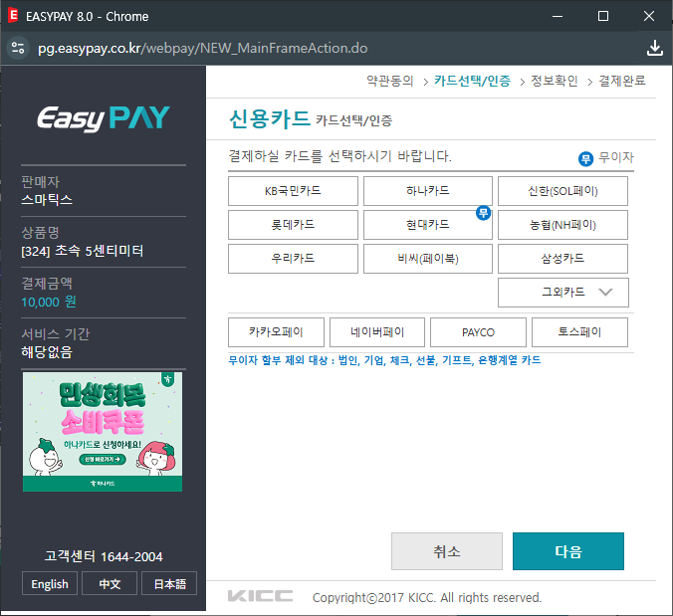This screenshot has width=673, height=616.
Task: Click the address bar URL
Action: point(202,48)
